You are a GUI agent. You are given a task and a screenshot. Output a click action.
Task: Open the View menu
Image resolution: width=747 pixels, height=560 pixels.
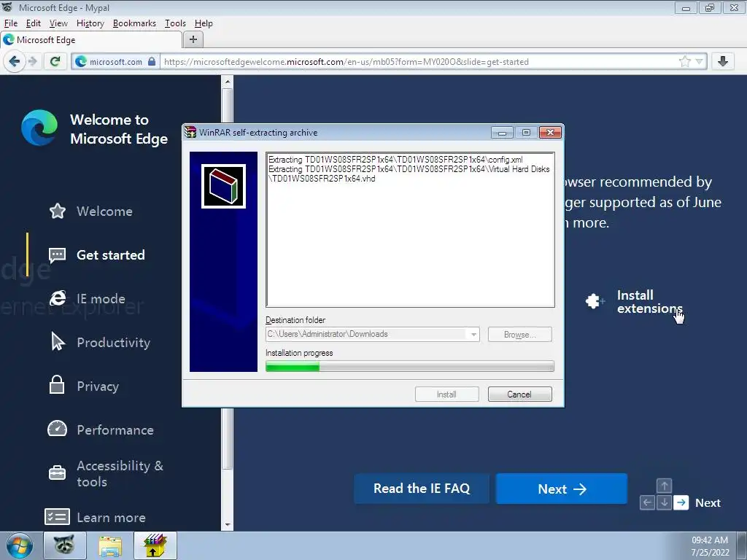(58, 23)
